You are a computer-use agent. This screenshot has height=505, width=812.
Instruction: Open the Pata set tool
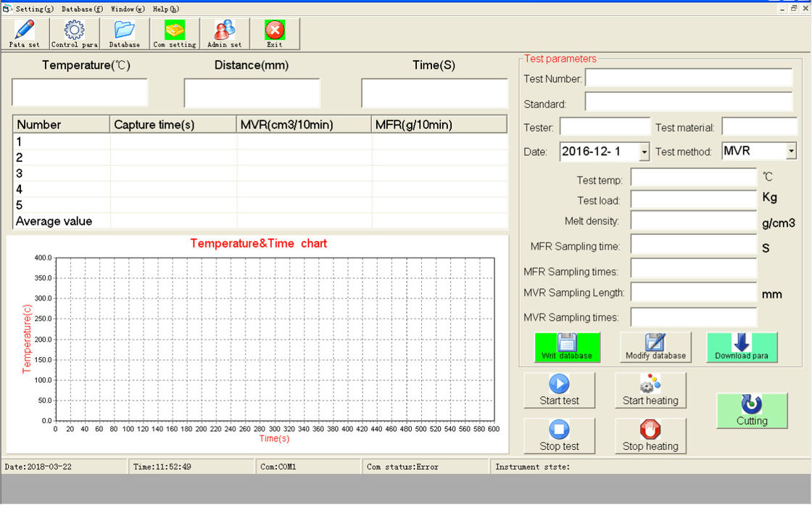25,33
